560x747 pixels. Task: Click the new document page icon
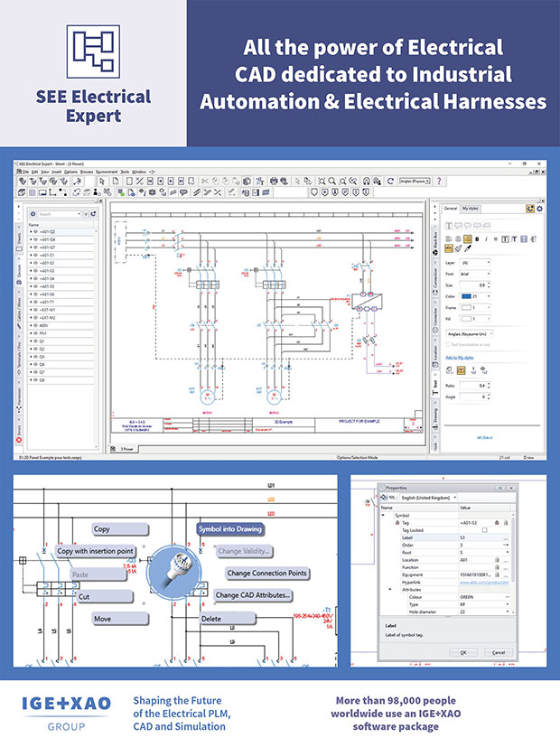116,182
